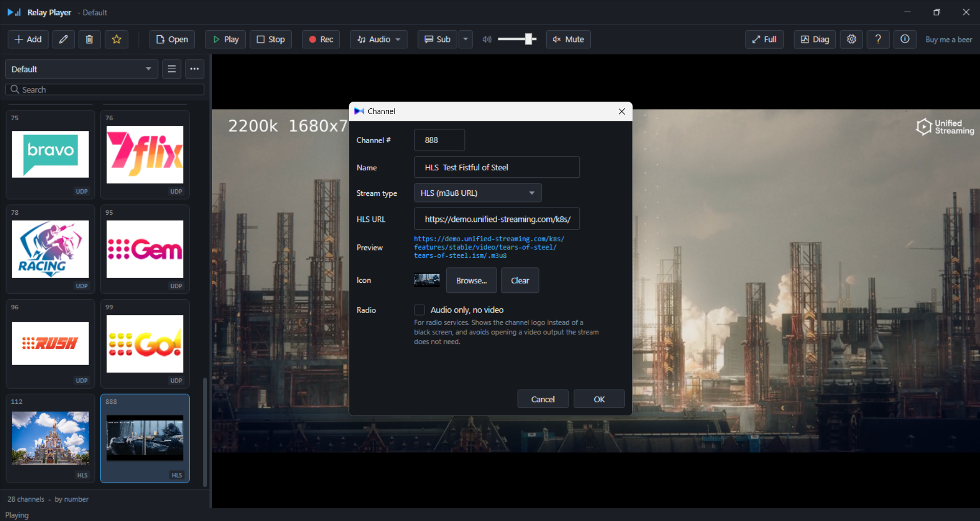This screenshot has width=980, height=521.
Task: Switch to Full screen mode
Action: [764, 39]
